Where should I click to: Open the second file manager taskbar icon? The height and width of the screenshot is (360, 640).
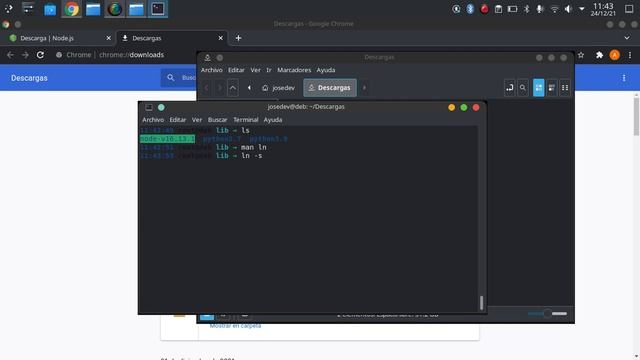136,9
